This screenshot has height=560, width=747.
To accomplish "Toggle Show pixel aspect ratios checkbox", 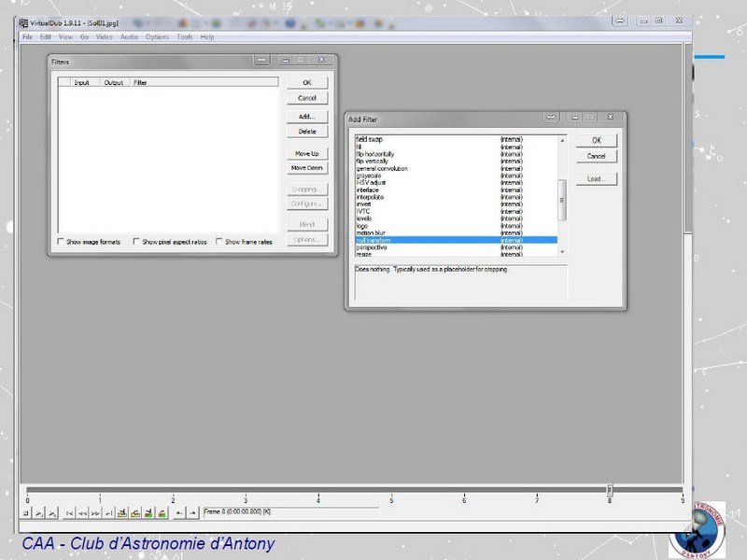I will pos(137,242).
